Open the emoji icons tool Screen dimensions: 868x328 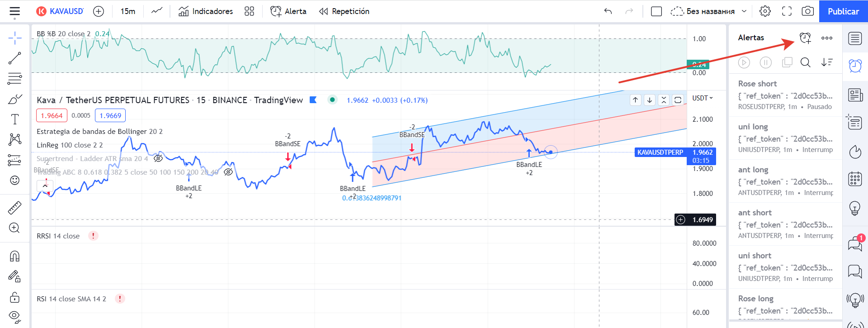point(15,181)
